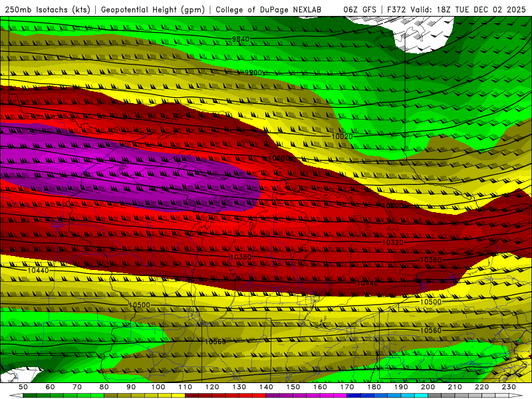The height and width of the screenshot is (399, 532).
Task: Click the 230 value on the color scale
Action: (x=509, y=387)
